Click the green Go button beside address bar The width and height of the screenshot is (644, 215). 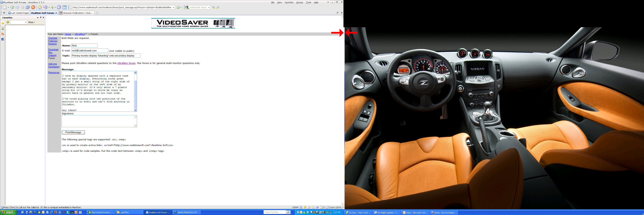click(x=178, y=7)
